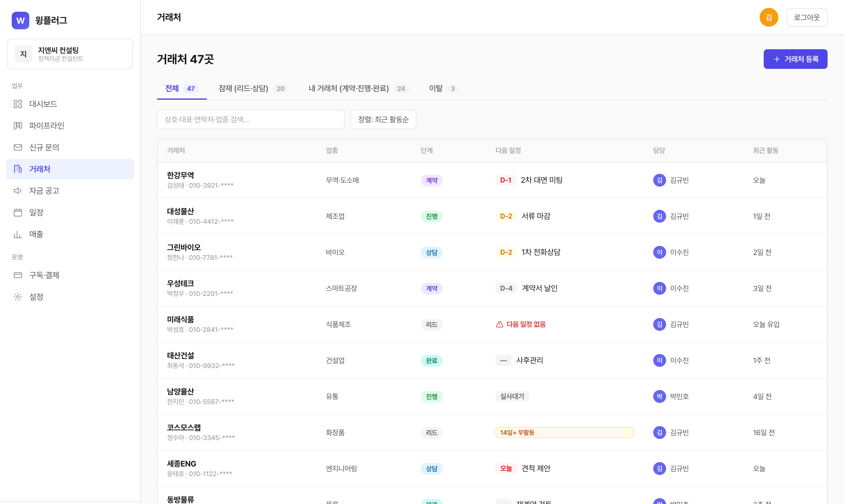Click the 파이프라인 columns icon

[18, 126]
